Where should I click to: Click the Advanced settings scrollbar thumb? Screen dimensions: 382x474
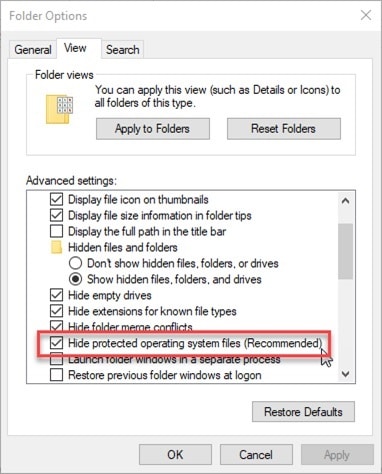[x=345, y=251]
